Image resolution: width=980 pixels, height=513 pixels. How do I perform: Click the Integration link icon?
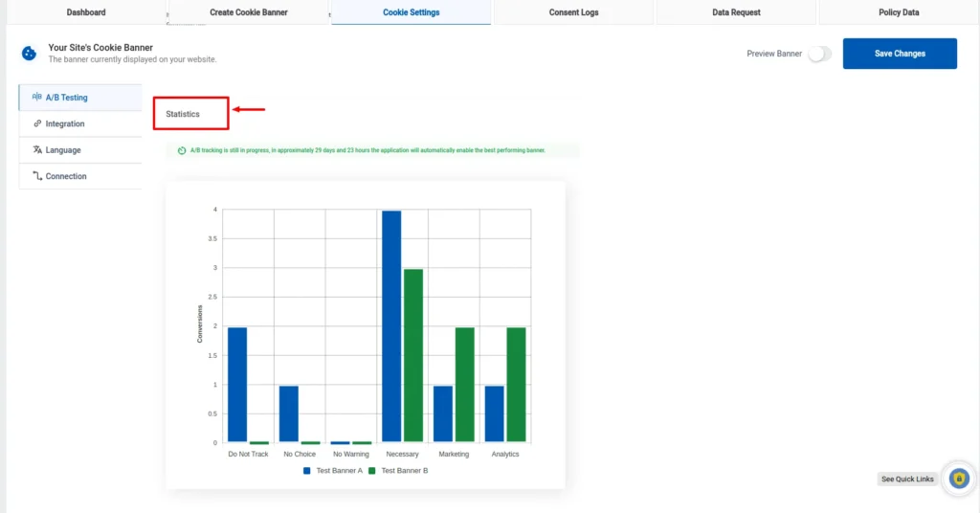coord(37,123)
